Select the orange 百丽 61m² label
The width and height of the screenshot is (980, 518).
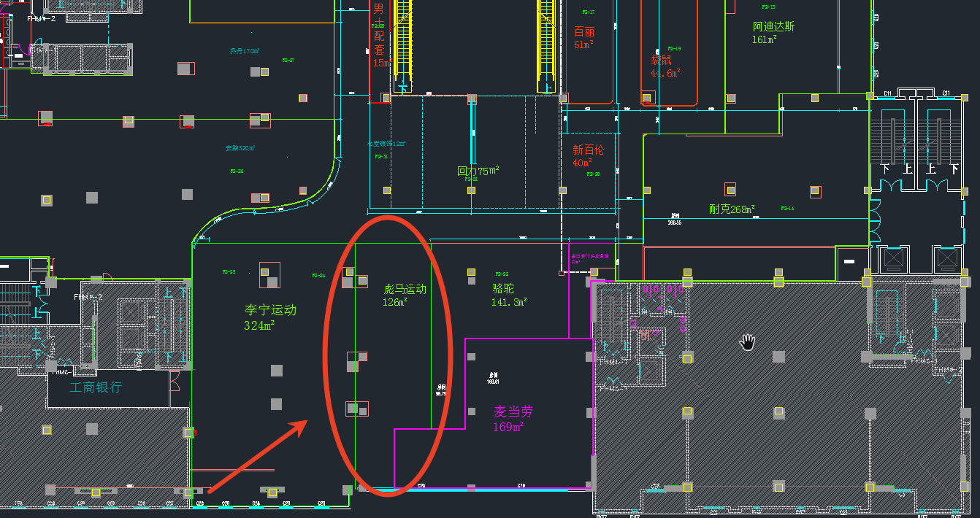(x=584, y=38)
